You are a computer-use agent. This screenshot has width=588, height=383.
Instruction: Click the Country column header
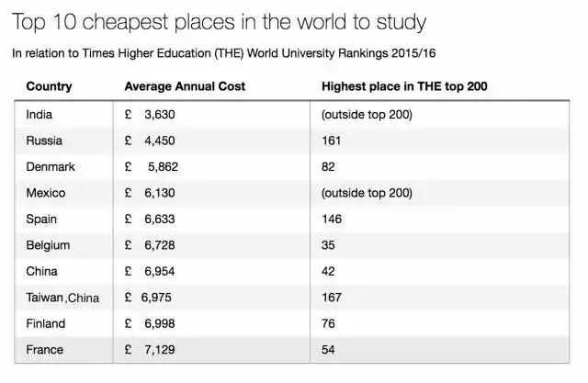click(49, 87)
